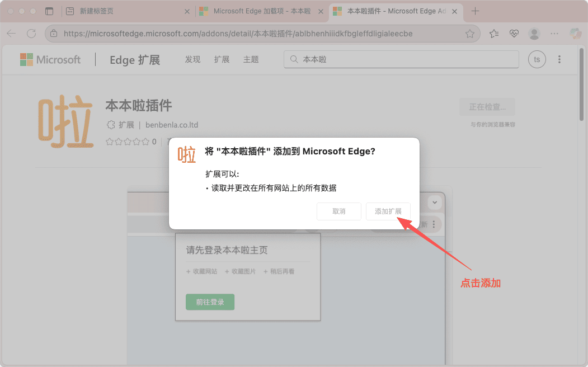
Task: Open new tab with plus button
Action: coord(475,11)
